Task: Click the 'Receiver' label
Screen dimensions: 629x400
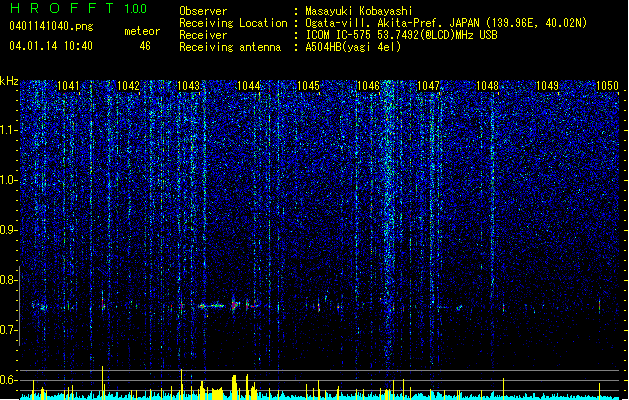Action: coord(203,35)
